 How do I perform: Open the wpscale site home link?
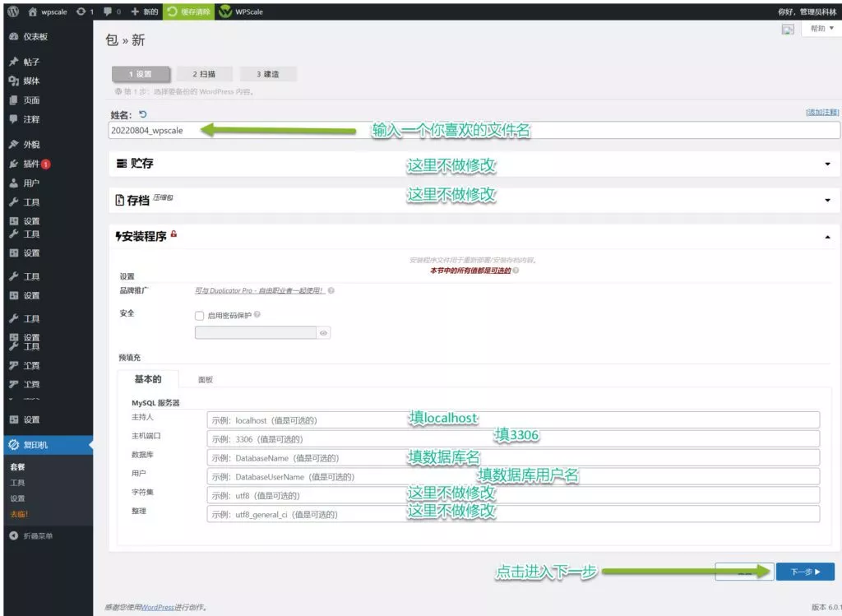click(48, 12)
